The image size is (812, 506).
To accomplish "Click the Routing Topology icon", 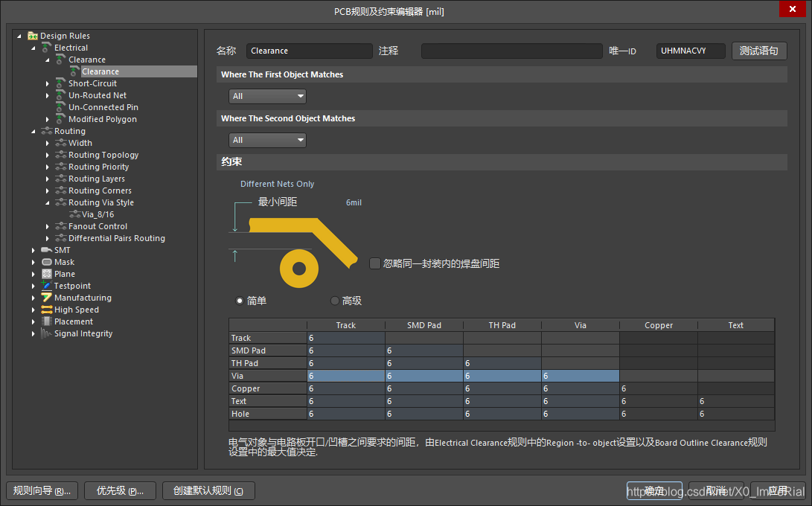I will pos(60,155).
